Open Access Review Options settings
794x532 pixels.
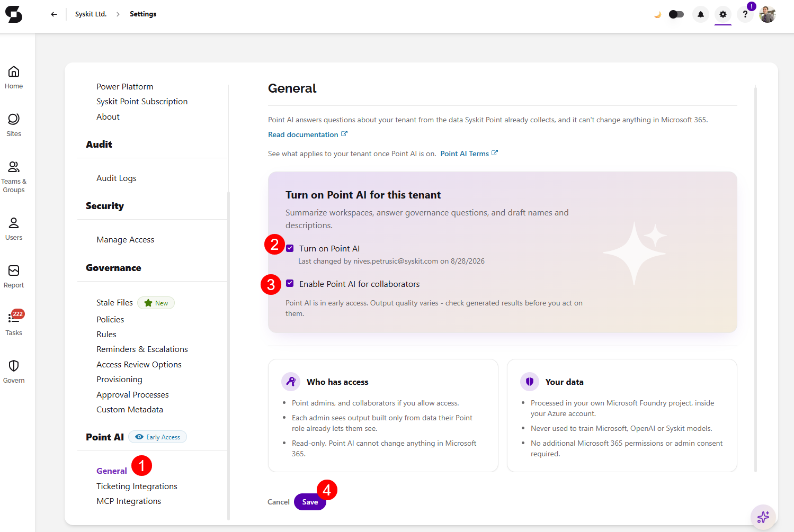[139, 365]
